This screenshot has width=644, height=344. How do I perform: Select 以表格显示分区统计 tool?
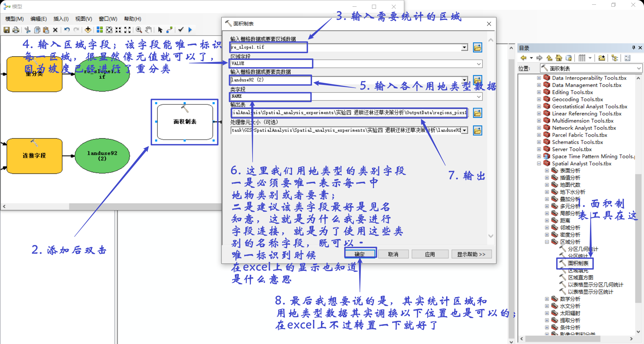tap(590, 292)
